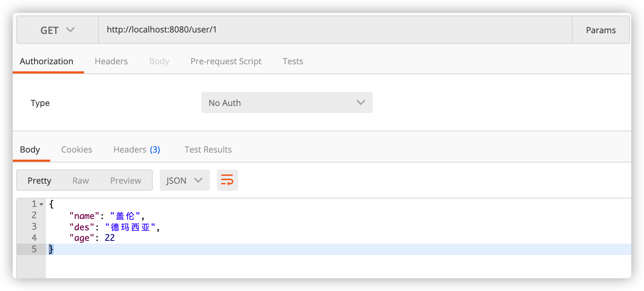This screenshot has width=644, height=291.
Task: Open the request Body tab
Action: pyautogui.click(x=159, y=61)
